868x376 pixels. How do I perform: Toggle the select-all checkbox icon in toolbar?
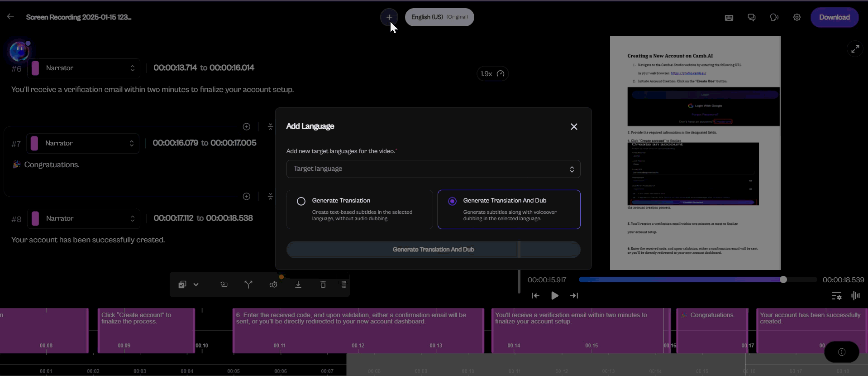coord(182,284)
